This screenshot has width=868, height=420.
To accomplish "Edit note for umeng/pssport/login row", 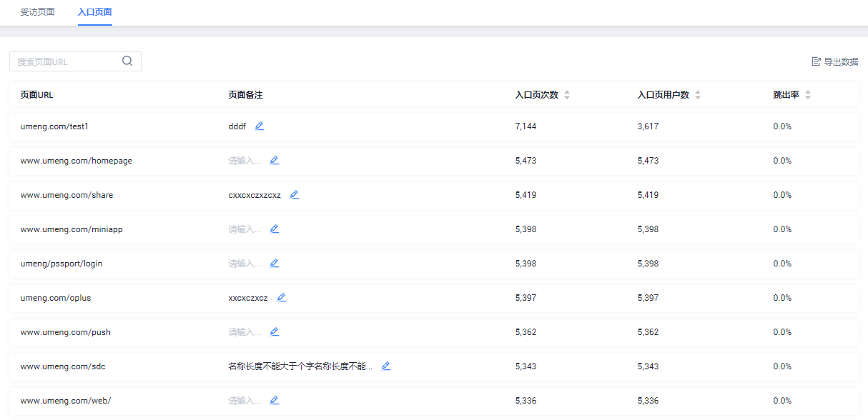I will pyautogui.click(x=275, y=263).
